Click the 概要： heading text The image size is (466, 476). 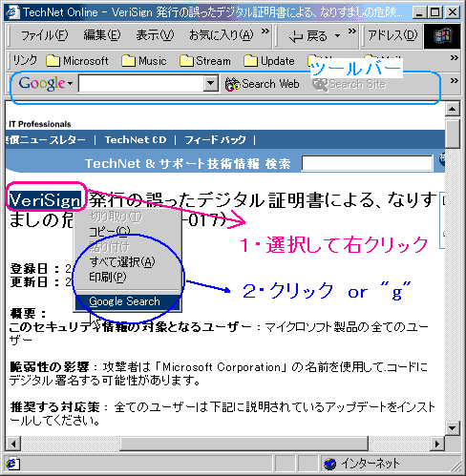[x=29, y=314]
